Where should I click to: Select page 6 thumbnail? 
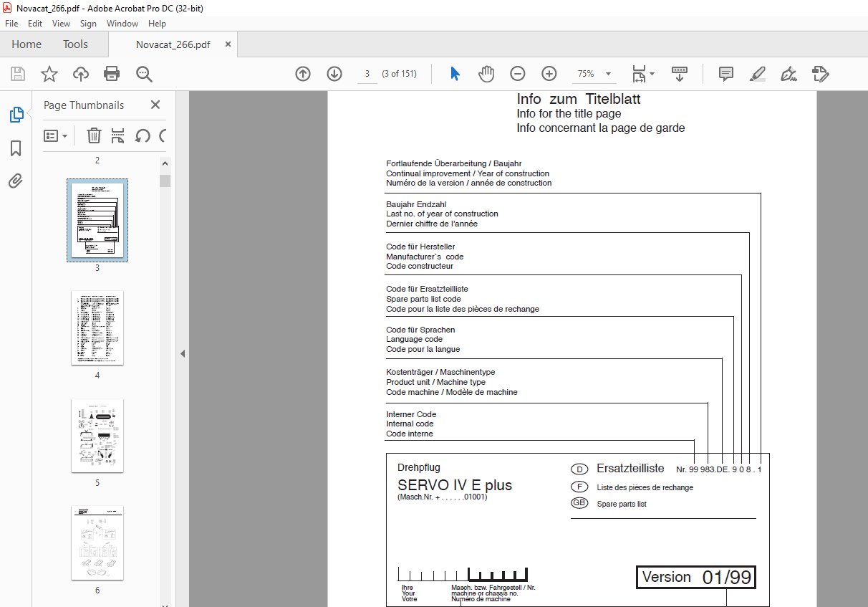[97, 543]
